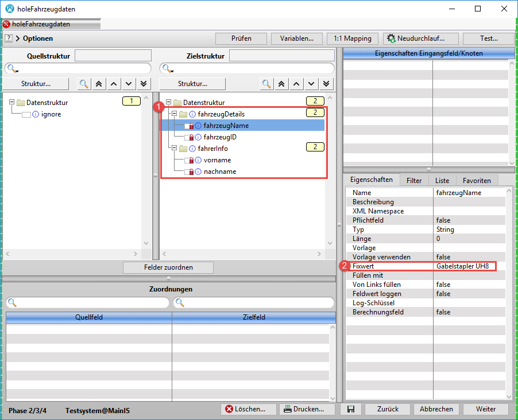Click the Pflichtfeld false value cell
This screenshot has width=518, height=420.
coord(468,220)
